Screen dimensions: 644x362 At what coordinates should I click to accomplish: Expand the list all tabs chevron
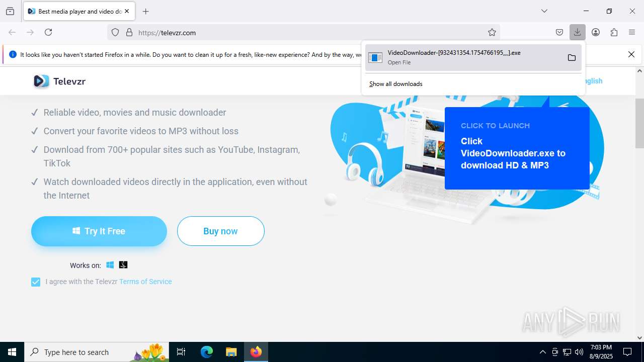pyautogui.click(x=544, y=11)
